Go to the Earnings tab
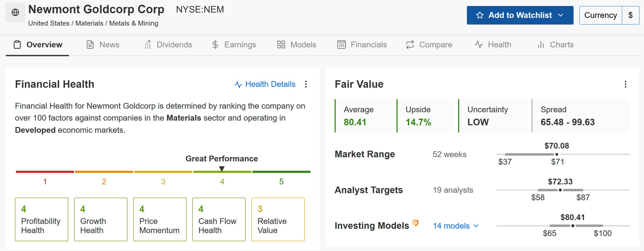Image resolution: width=644 pixels, height=251 pixels. click(x=234, y=45)
